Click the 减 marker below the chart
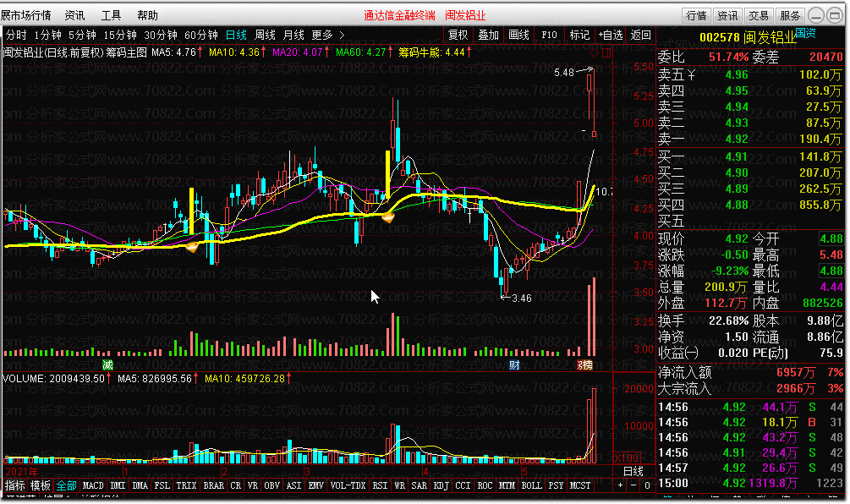Viewport: 850px width, 504px height. click(108, 364)
